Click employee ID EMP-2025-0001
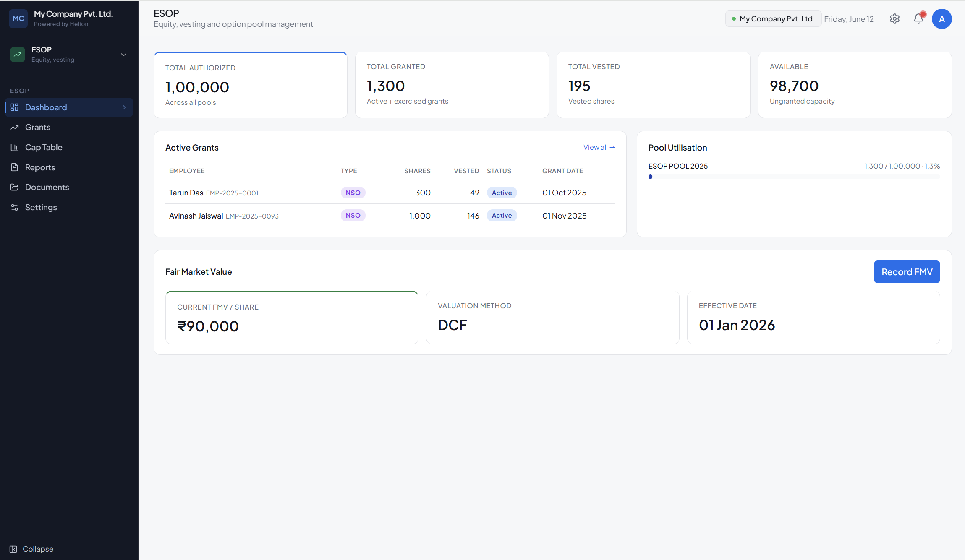The height and width of the screenshot is (560, 965). (x=232, y=193)
